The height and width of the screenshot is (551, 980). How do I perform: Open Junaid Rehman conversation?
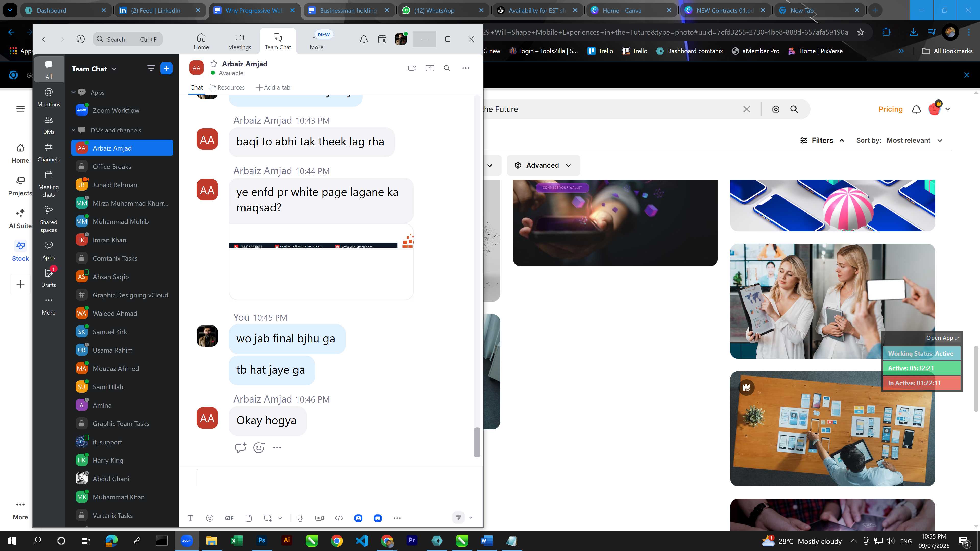[122, 185]
